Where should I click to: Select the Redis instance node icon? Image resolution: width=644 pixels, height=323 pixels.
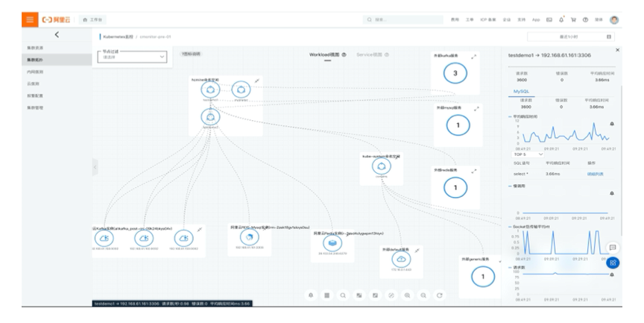pos(332,243)
